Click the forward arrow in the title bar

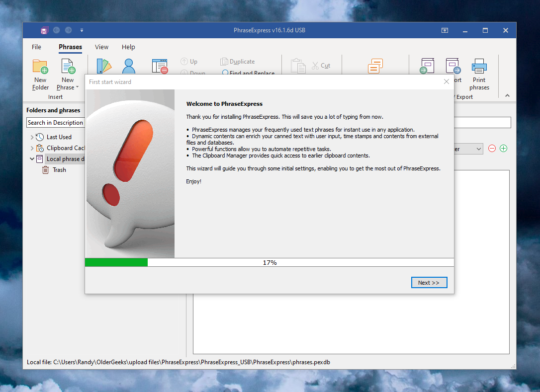click(x=69, y=30)
